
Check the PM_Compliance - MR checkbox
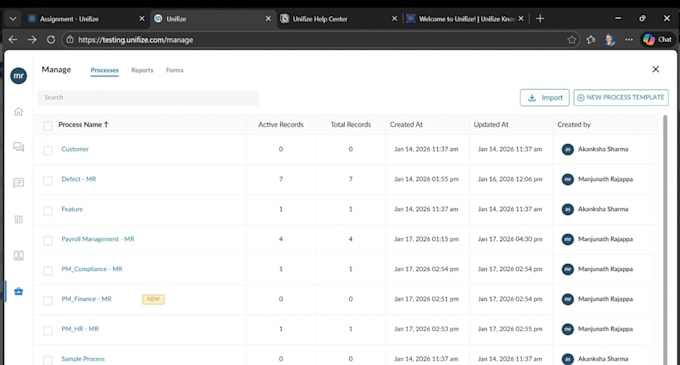pos(47,270)
